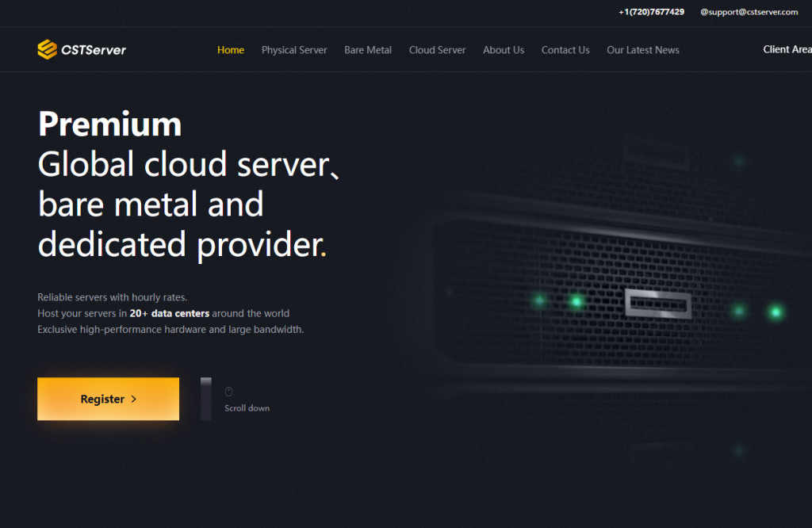Click the "dedicated provider." heading line
812x528 pixels.
pyautogui.click(x=182, y=244)
